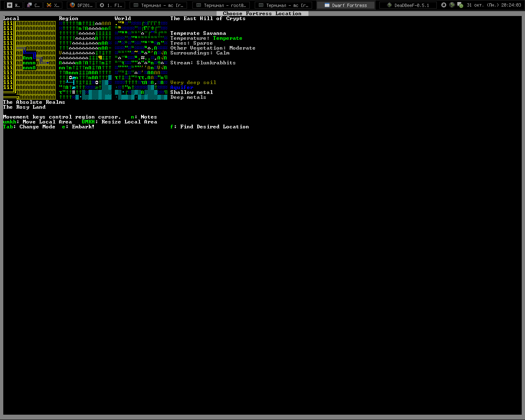The height and width of the screenshot is (420, 525).
Task: Open the DeaDBeeF-0.5.1 taskbar entry
Action: coord(408,5)
